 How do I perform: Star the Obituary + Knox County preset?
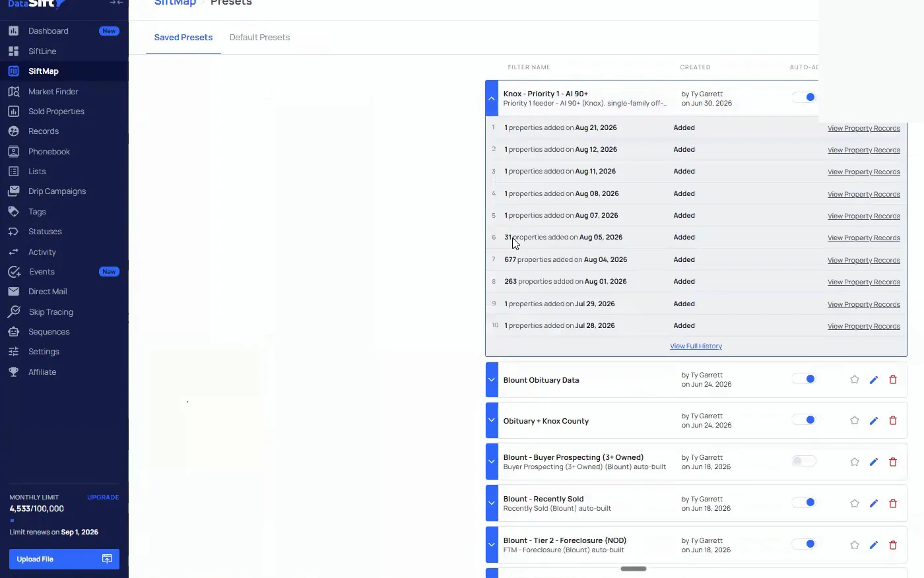pos(855,420)
